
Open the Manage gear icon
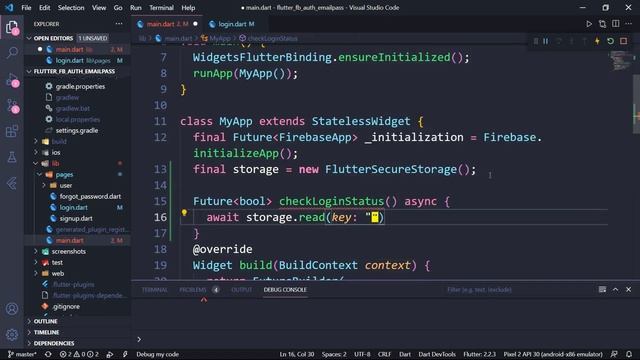pos(12,335)
